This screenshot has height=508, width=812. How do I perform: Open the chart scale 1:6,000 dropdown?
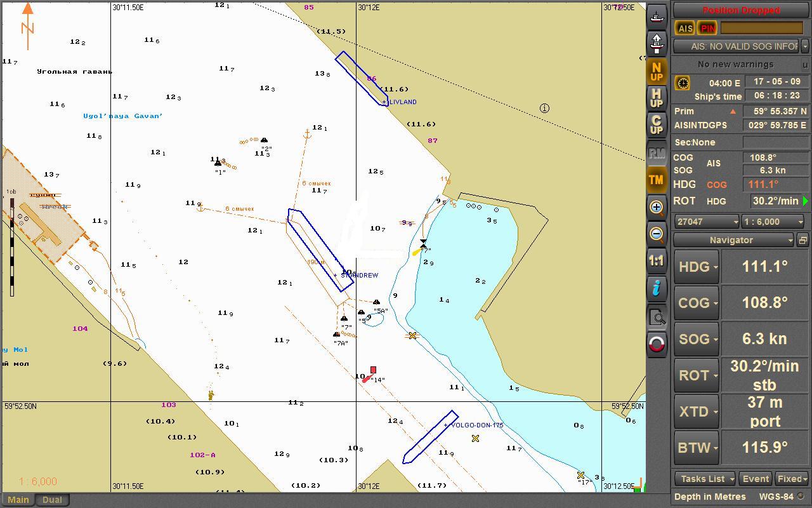pyautogui.click(x=773, y=222)
